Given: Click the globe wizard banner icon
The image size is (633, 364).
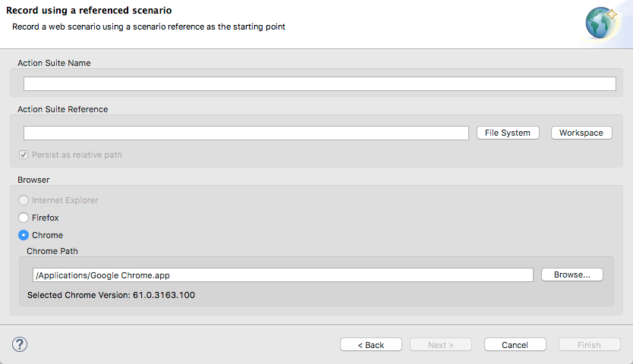Looking at the screenshot, I should 602,24.
